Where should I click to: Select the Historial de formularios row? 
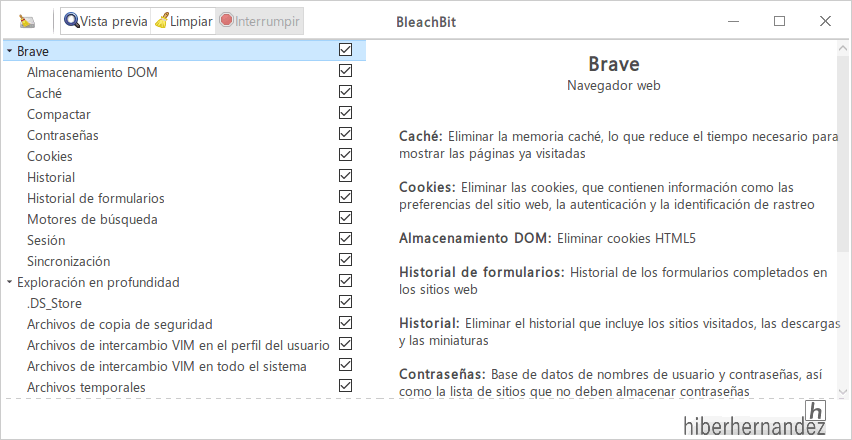click(x=184, y=198)
